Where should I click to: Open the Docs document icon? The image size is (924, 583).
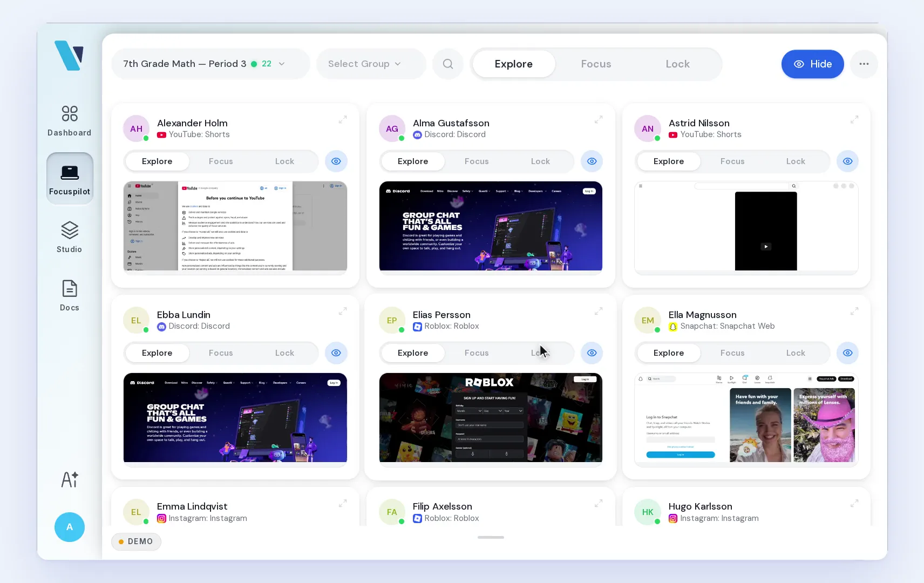[x=70, y=288]
